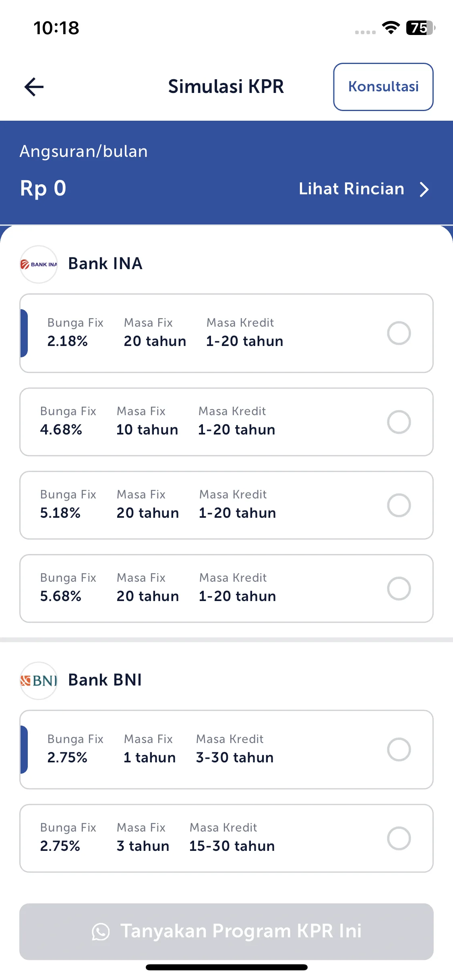
Task: Tap the battery indicator icon
Action: (421, 28)
